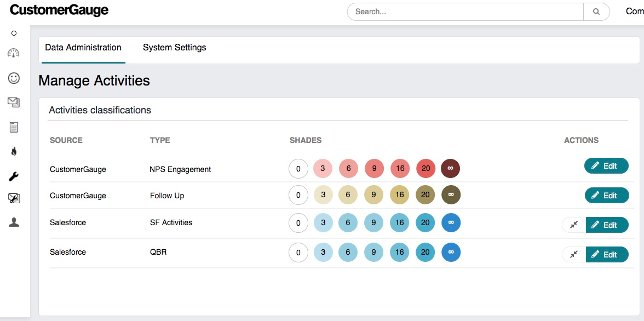The image size is (644, 321).
Task: Select NPS Engagement infinity dark red circle
Action: (451, 168)
